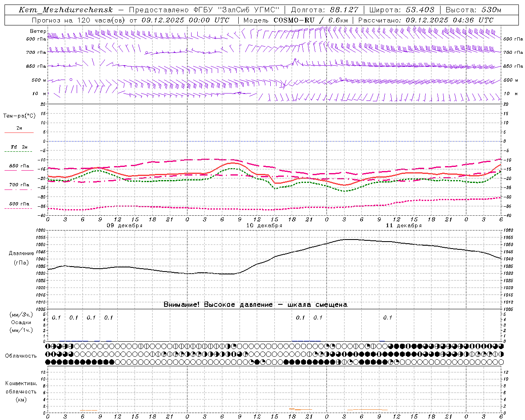Viewport: 525px width, 420px height.
Task: Click the 500 гПа temperature legend entry
Action: coord(19,204)
